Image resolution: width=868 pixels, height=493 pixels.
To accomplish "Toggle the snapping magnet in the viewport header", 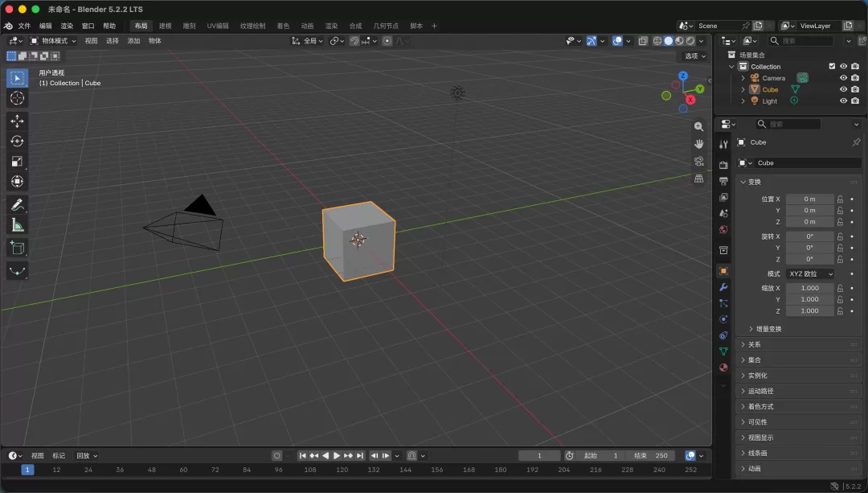I will [x=354, y=41].
